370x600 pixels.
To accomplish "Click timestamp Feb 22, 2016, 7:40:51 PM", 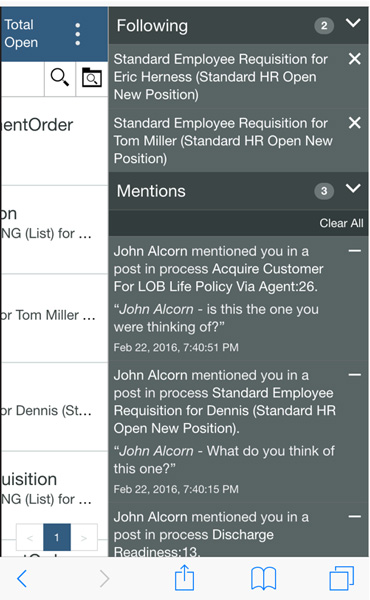I will 176,347.
